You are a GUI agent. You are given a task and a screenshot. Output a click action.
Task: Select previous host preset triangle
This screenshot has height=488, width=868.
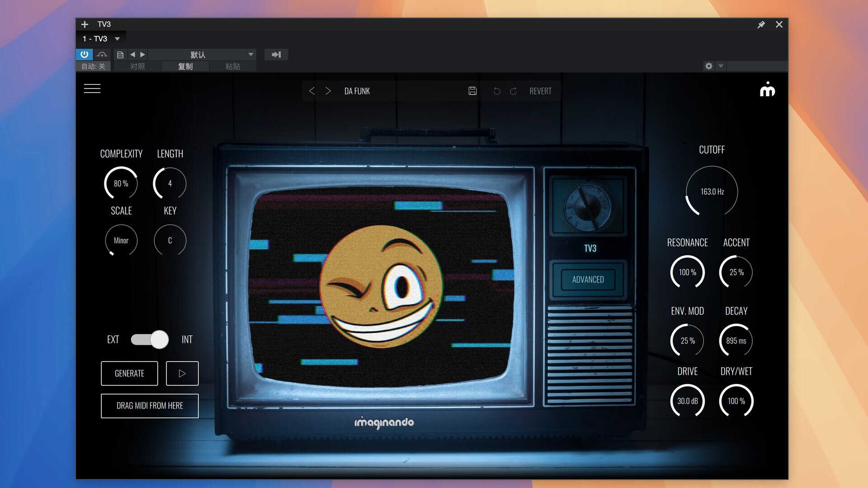pos(132,54)
